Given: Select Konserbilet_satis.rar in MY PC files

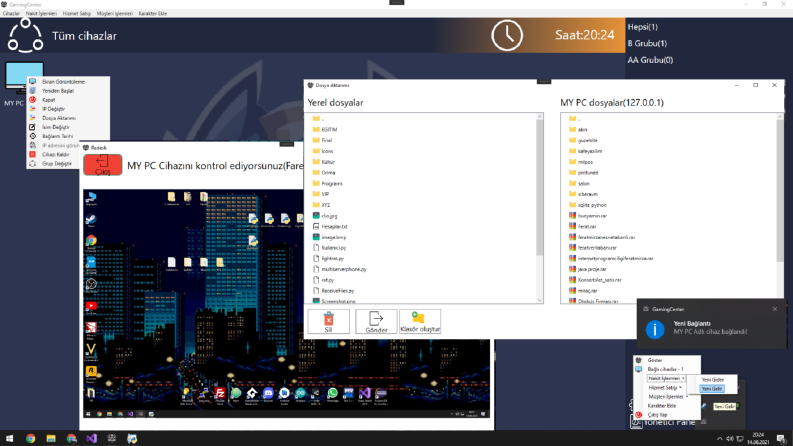Looking at the screenshot, I should coord(599,280).
